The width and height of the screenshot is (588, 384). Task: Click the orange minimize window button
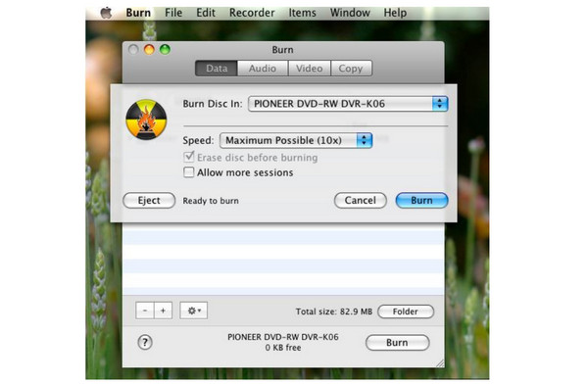[x=149, y=50]
